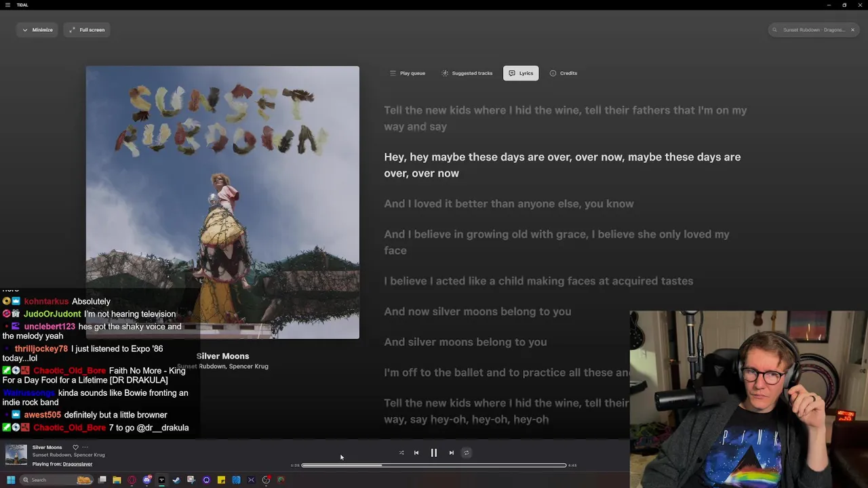
Task: Click the Windows taskbar Search box
Action: click(x=57, y=480)
